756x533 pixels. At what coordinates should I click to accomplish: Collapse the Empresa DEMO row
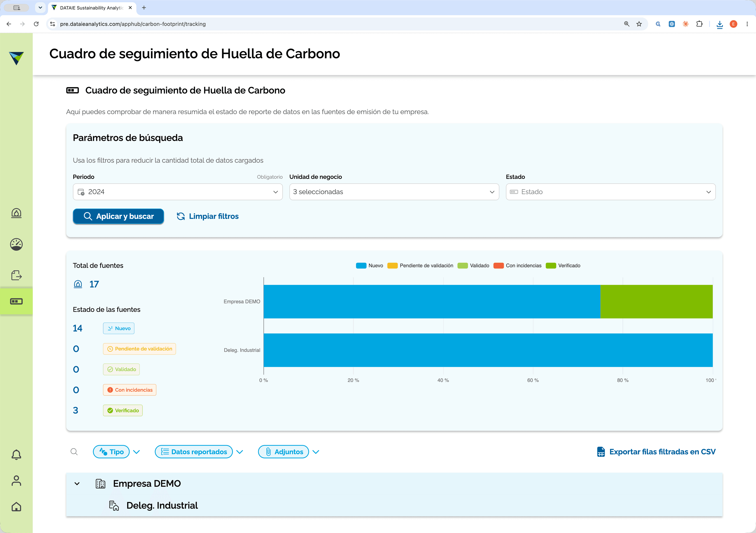[x=77, y=484]
